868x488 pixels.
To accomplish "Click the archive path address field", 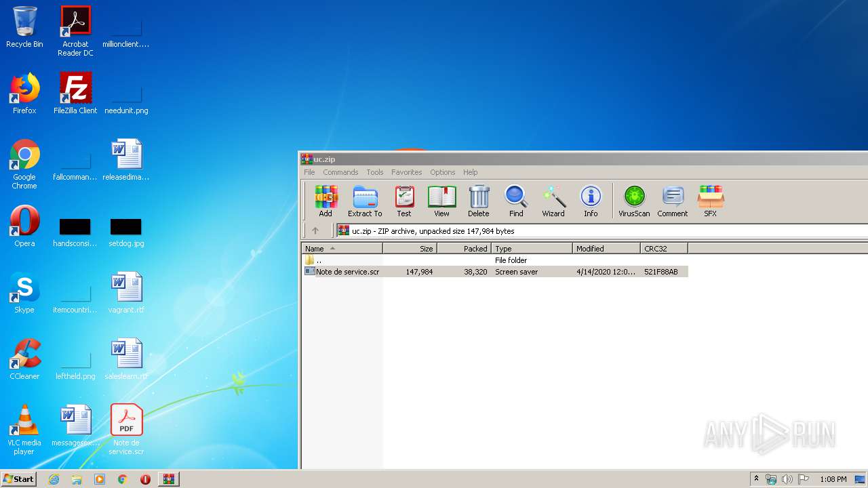I will 602,230.
